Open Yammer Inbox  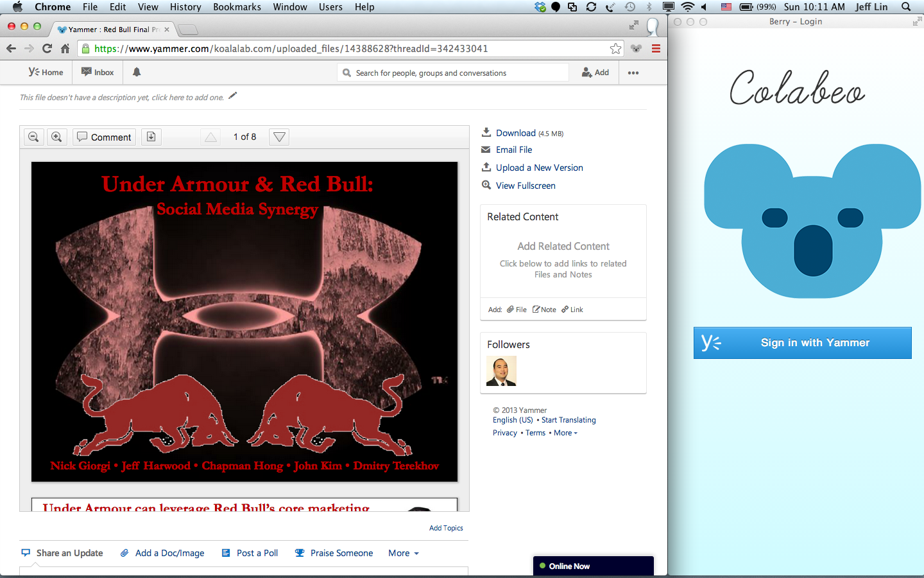point(98,73)
